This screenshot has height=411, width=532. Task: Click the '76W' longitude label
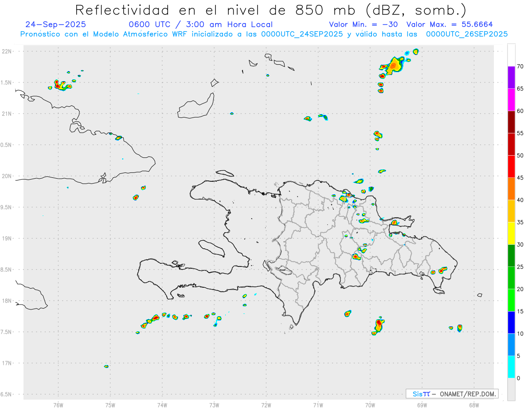click(58, 405)
